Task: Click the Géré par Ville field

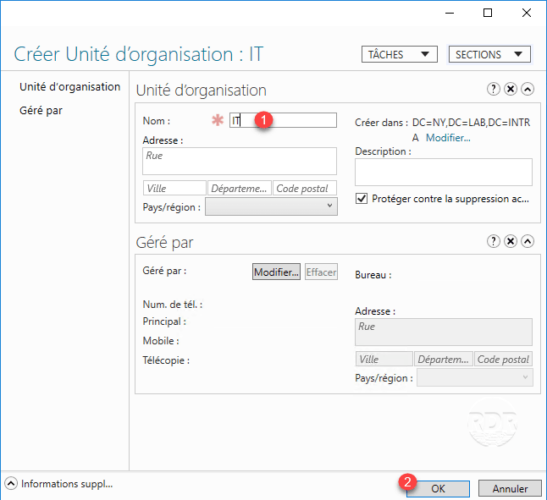Action: tap(384, 359)
